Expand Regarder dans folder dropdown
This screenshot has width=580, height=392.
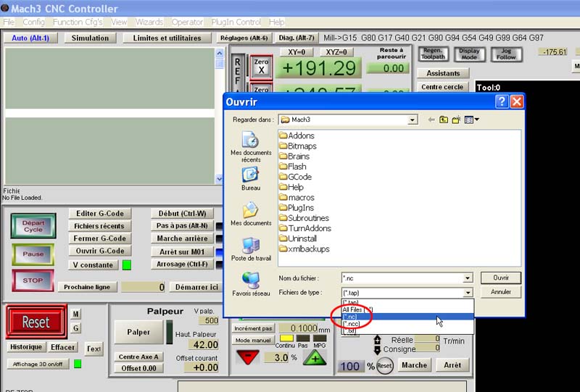pyautogui.click(x=412, y=120)
